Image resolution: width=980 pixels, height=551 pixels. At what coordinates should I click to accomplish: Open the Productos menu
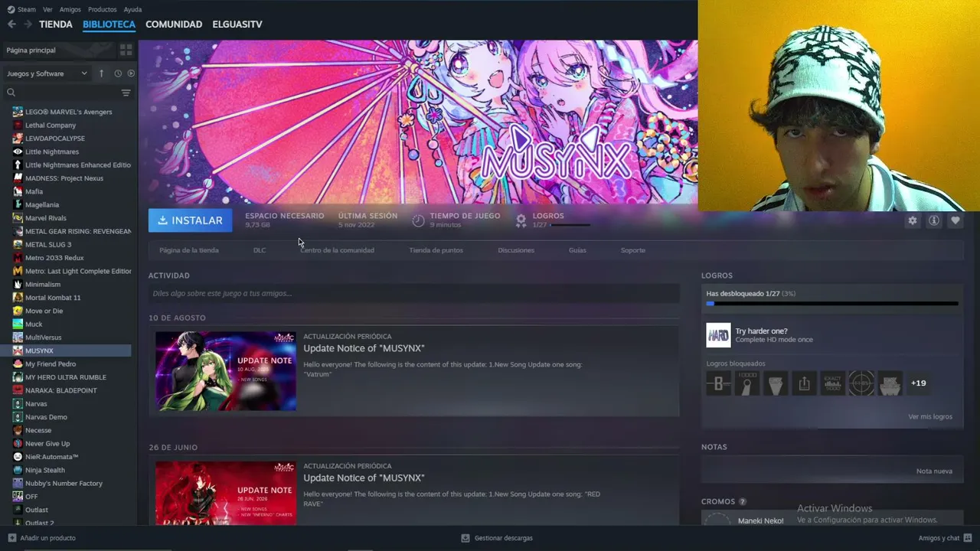103,9
